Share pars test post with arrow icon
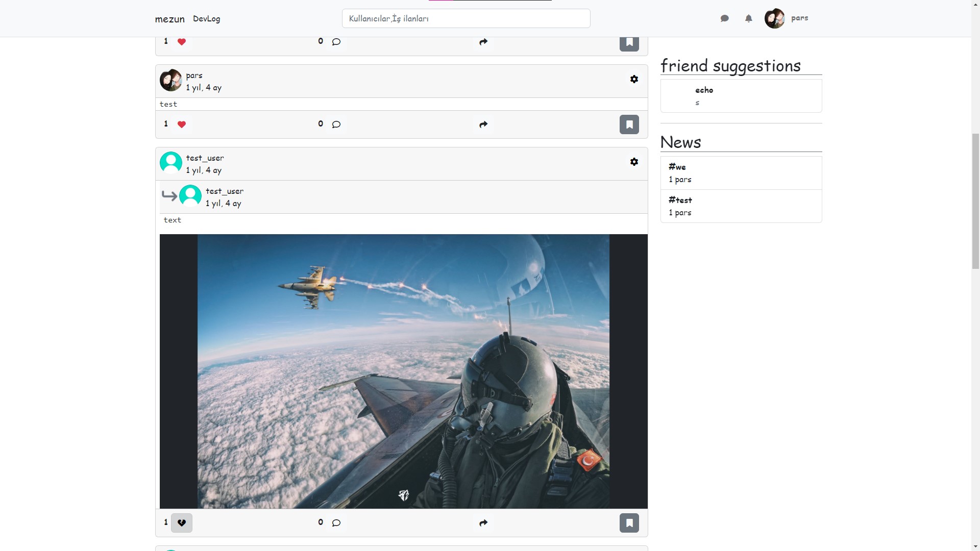Viewport: 980px width, 551px height. coord(483,124)
